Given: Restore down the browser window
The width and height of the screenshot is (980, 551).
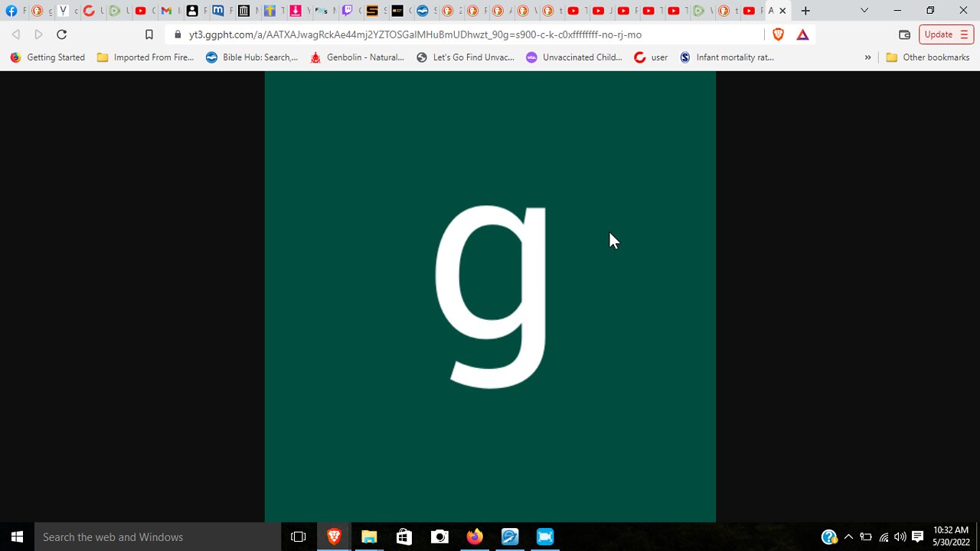Looking at the screenshot, I should point(930,11).
